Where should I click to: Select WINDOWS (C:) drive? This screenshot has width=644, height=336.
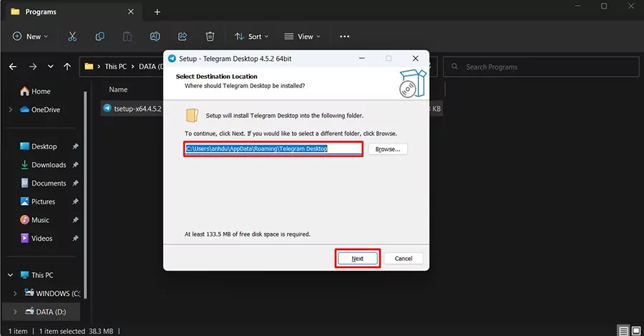(x=52, y=294)
